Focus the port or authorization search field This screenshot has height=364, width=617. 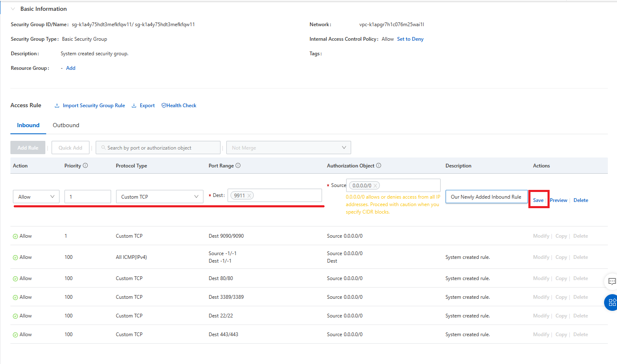(x=158, y=148)
